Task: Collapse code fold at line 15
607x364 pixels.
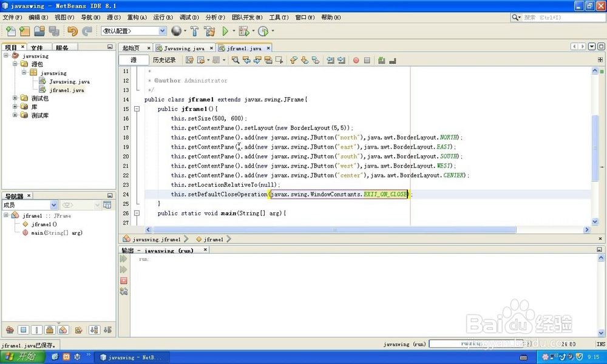Action: click(x=137, y=109)
